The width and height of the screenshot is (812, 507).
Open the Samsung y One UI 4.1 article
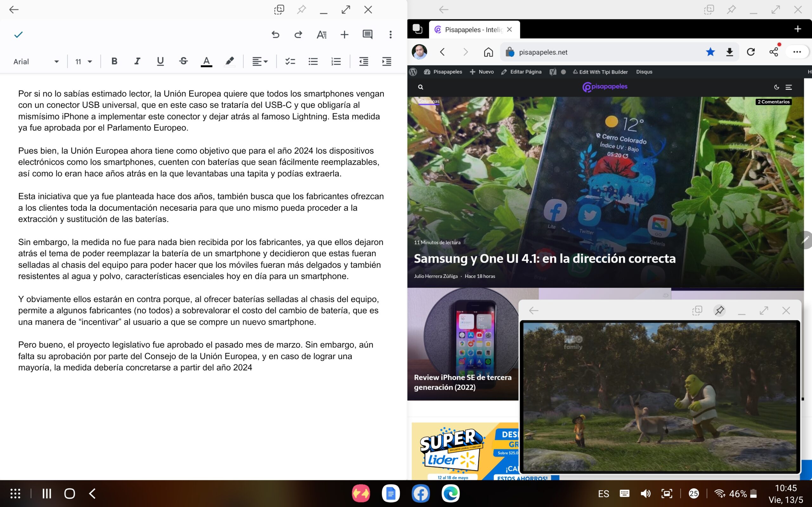[x=544, y=258]
